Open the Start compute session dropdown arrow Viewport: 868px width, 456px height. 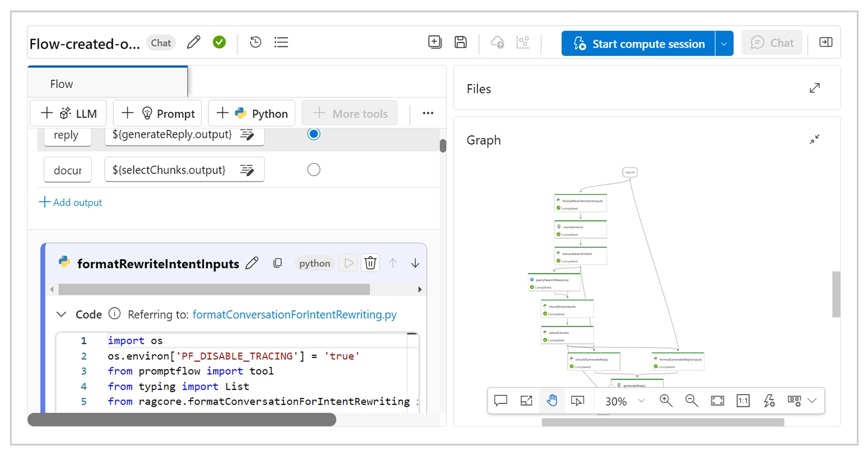click(724, 43)
